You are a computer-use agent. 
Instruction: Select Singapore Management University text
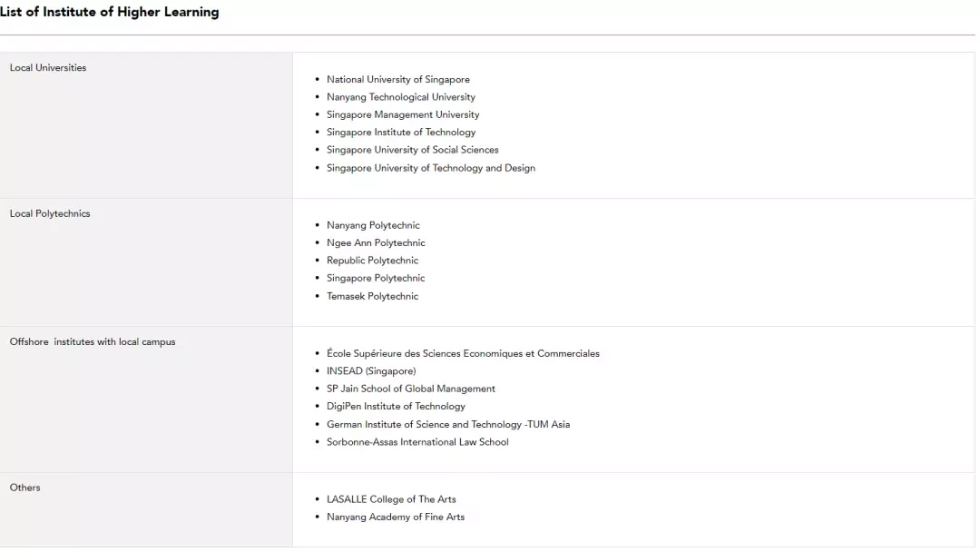403,114
